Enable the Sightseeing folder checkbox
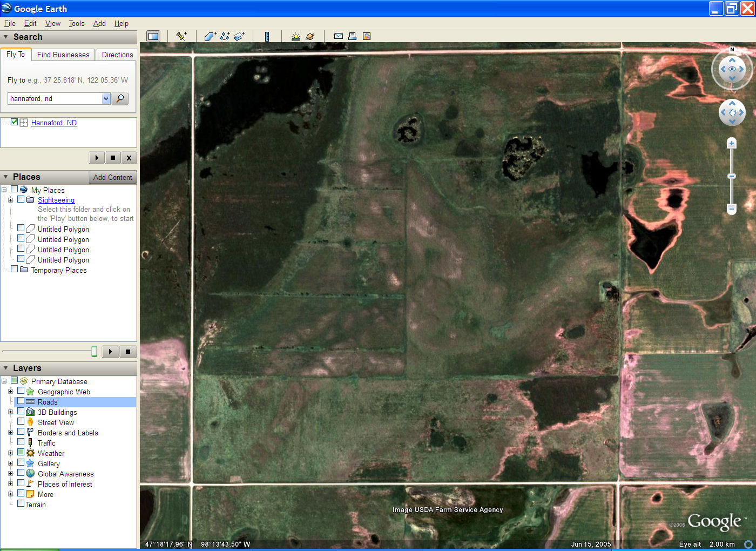The height and width of the screenshot is (551, 756). [21, 199]
